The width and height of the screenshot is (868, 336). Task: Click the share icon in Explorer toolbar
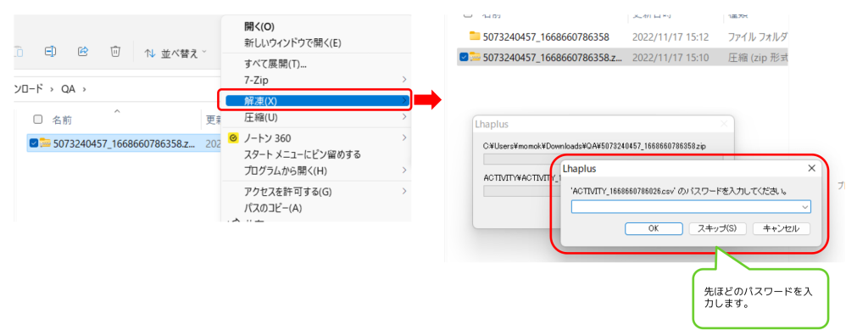tap(83, 52)
